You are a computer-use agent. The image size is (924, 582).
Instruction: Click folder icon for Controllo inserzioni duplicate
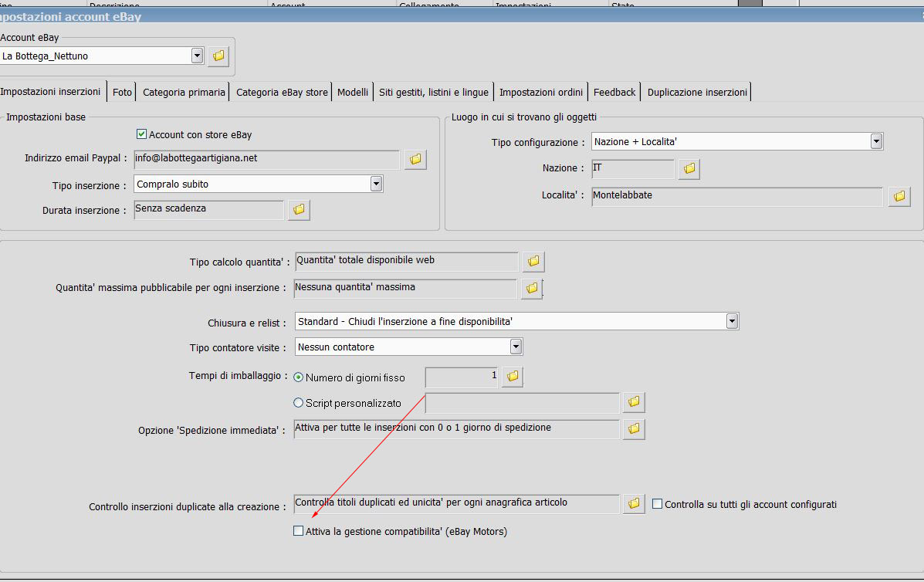point(634,503)
